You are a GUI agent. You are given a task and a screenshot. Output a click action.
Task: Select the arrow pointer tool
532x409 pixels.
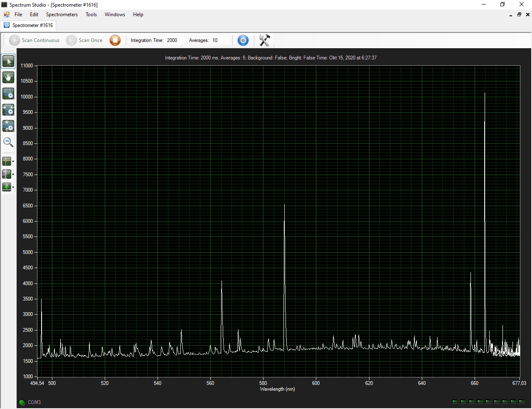point(8,62)
